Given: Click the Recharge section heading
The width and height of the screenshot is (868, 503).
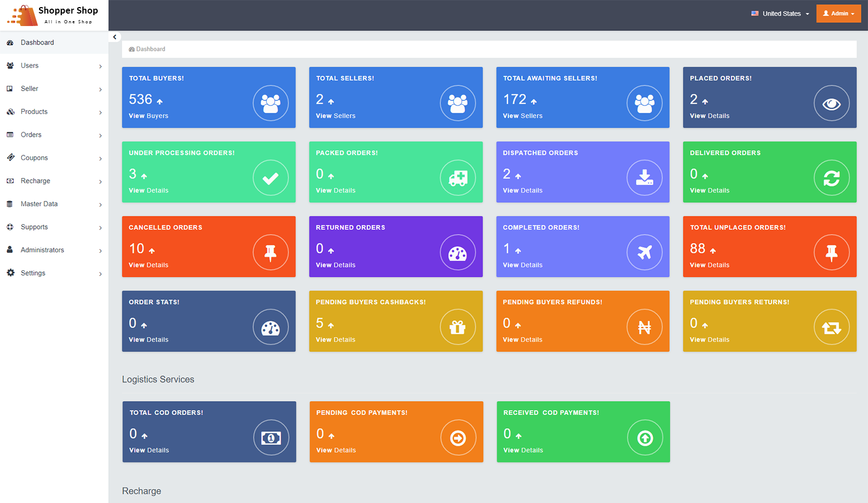Looking at the screenshot, I should [142, 491].
